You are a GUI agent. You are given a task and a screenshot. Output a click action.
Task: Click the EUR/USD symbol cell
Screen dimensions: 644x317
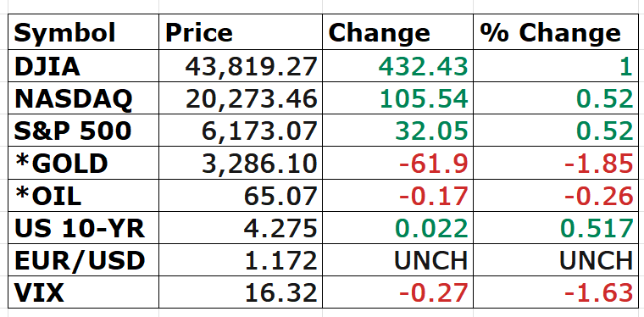83,259
